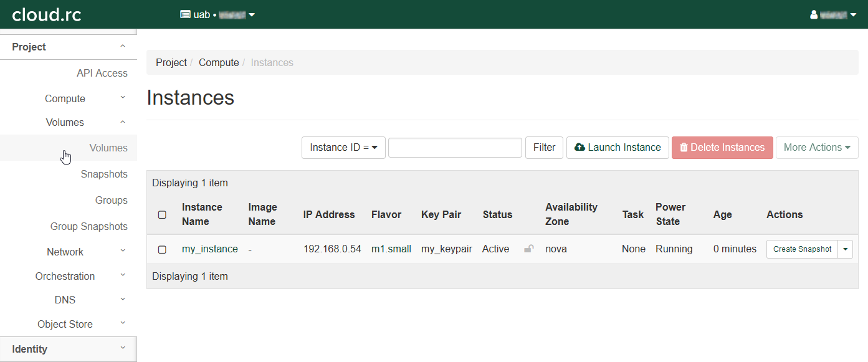Go to Group Snapshots in the sidebar
Screen dimensions: 868x362
[x=88, y=226]
